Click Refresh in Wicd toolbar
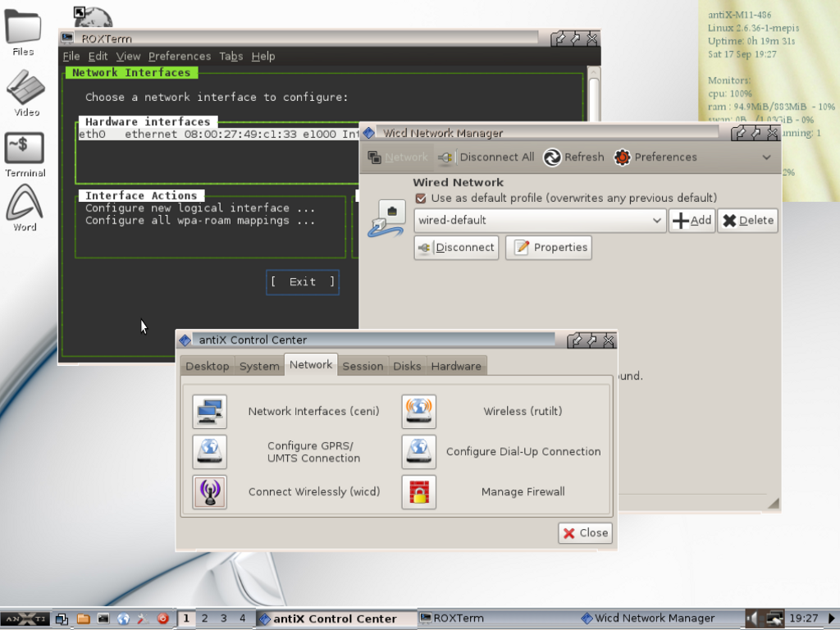This screenshot has height=630, width=840. point(573,157)
